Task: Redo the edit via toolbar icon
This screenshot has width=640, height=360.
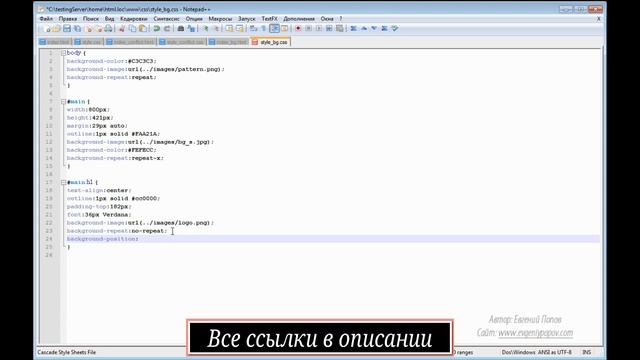Action: (167, 29)
